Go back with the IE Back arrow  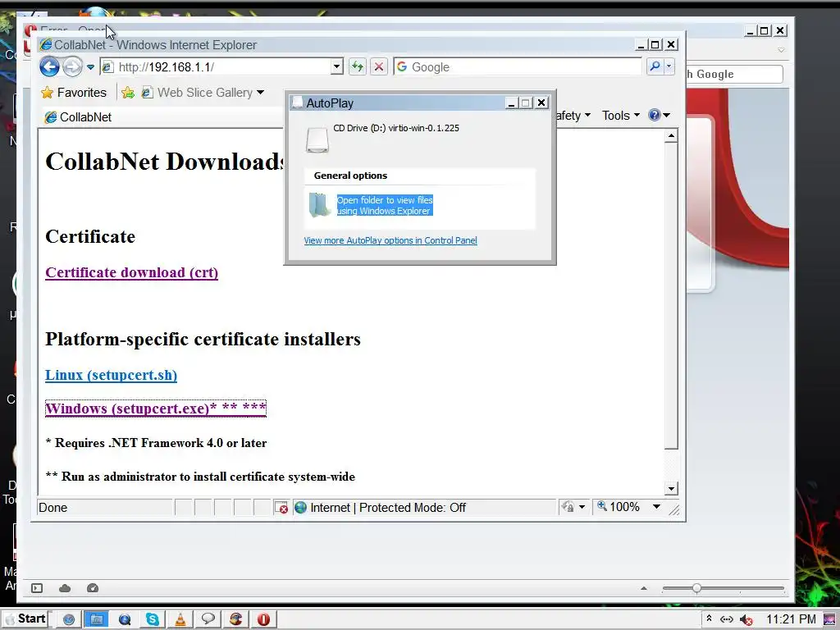coord(49,67)
